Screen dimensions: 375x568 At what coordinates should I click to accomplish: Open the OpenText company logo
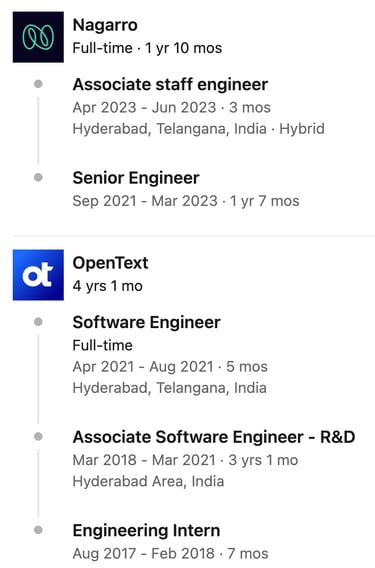[x=38, y=275]
